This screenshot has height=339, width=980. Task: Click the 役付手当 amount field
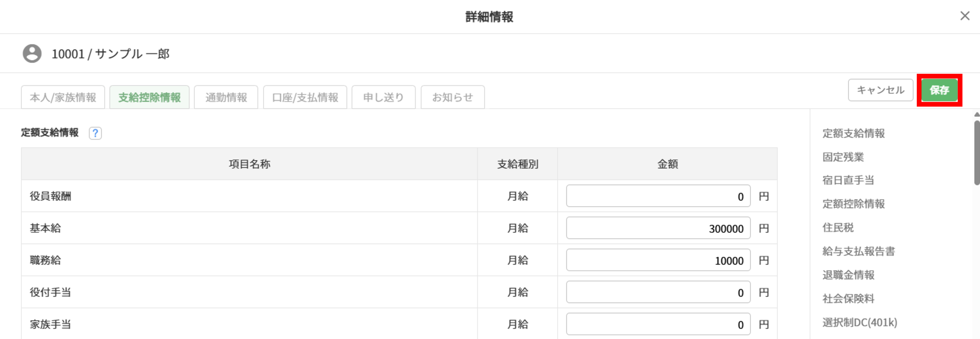tap(658, 293)
